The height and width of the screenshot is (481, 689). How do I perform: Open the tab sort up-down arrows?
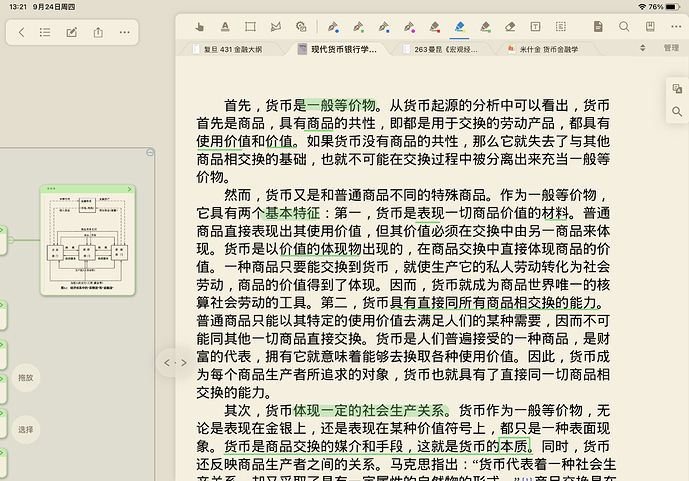[x=642, y=48]
